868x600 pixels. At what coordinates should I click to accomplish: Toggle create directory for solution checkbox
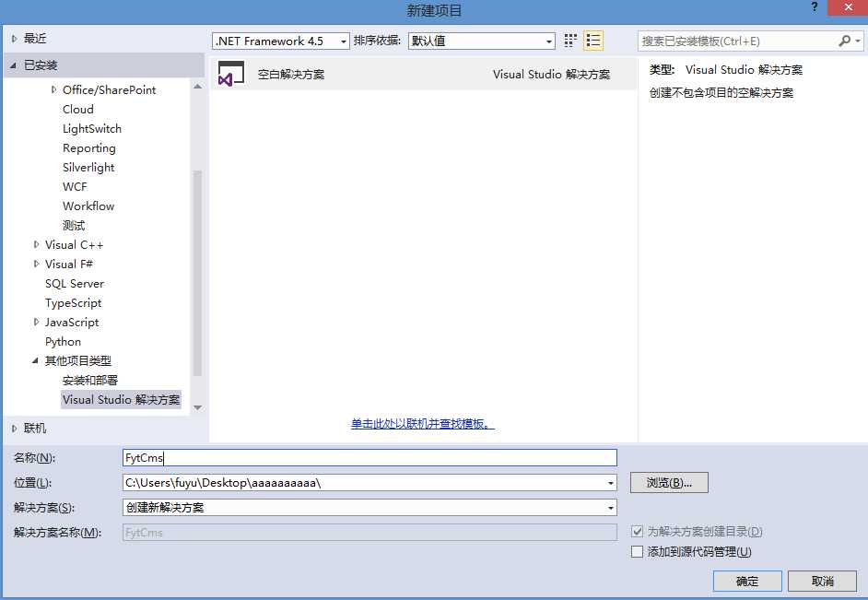tap(637, 532)
